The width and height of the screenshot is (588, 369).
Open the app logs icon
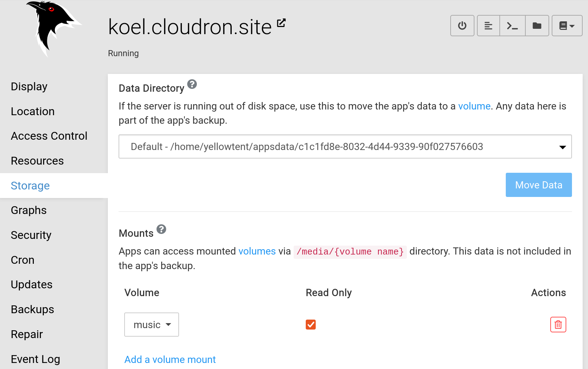(x=488, y=26)
